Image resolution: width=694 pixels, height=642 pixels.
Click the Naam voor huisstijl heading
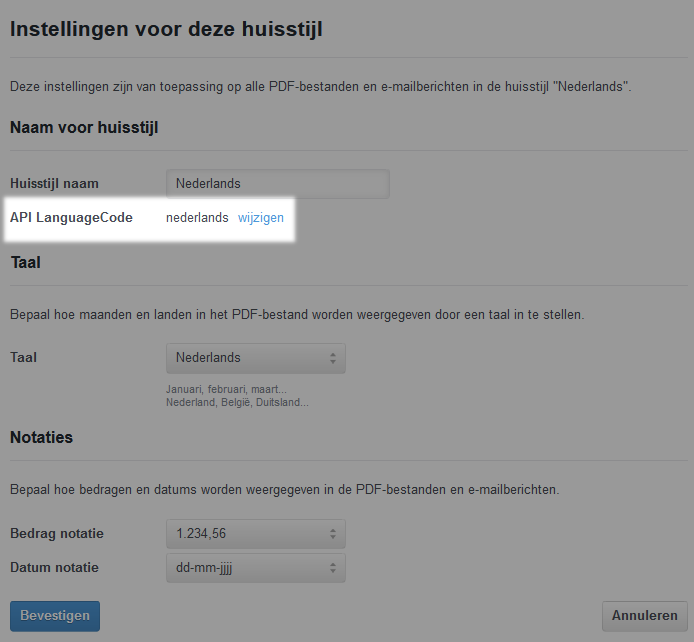[x=84, y=127]
